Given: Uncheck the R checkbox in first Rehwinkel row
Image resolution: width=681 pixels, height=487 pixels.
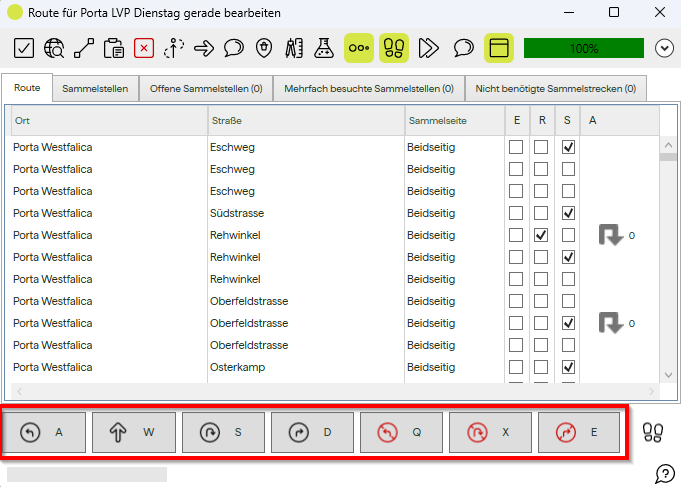Looking at the screenshot, I should (x=541, y=235).
